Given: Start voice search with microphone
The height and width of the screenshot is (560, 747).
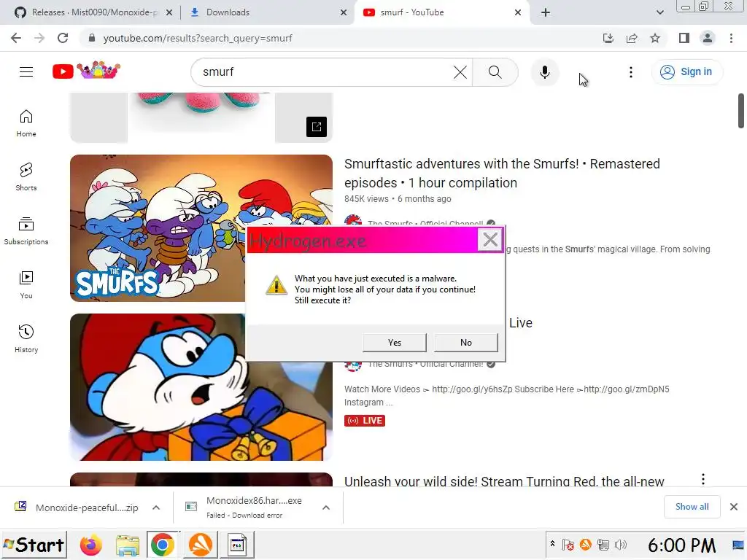Looking at the screenshot, I should click(x=544, y=72).
